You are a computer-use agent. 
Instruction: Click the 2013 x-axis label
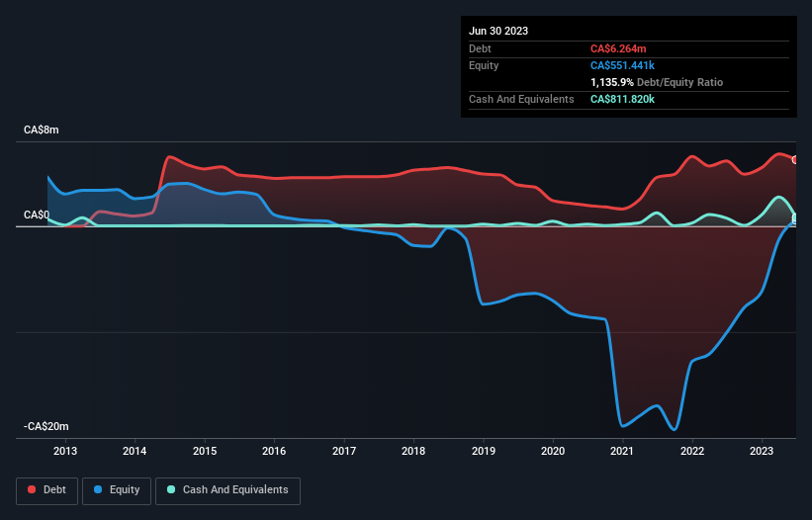(x=65, y=451)
